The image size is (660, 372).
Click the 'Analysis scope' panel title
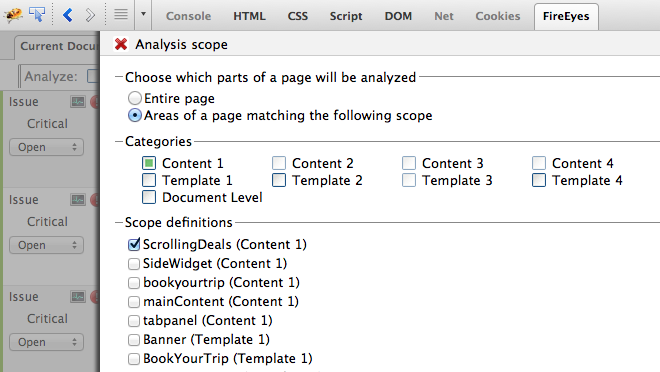[x=181, y=44]
